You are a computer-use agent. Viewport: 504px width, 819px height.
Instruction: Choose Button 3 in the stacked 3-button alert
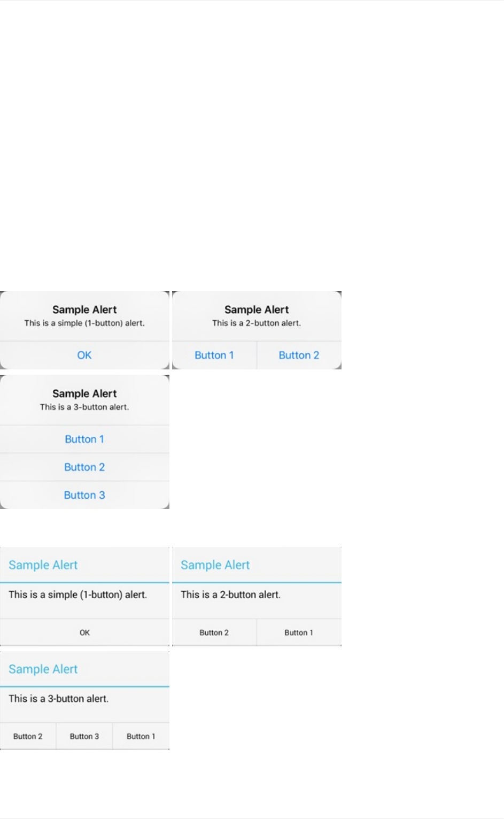(84, 495)
